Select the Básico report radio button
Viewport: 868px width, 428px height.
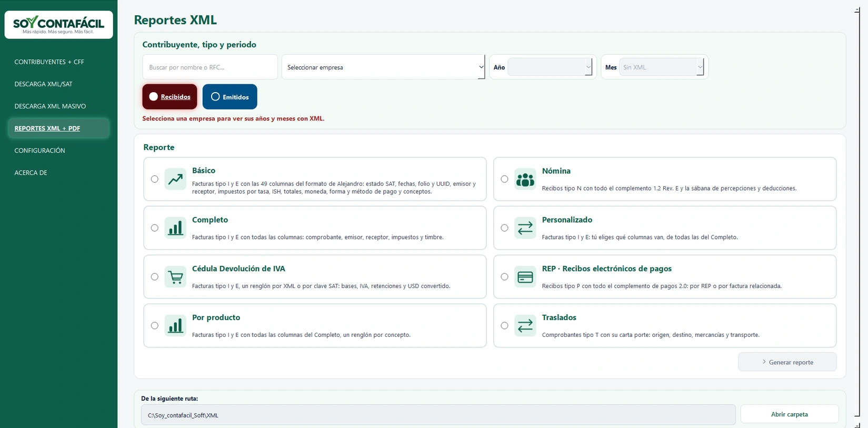(x=155, y=179)
